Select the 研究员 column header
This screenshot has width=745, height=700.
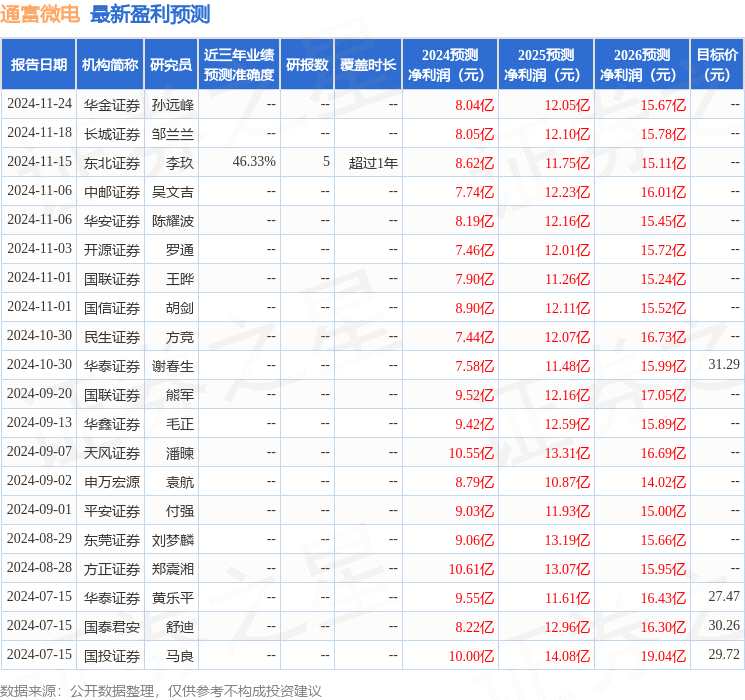pyautogui.click(x=171, y=65)
